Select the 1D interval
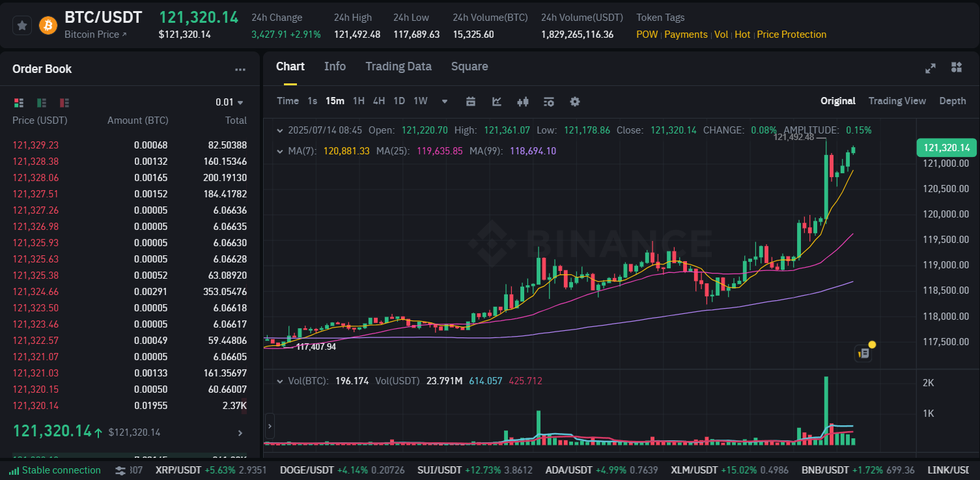Viewport: 980px width, 480px height. pyautogui.click(x=399, y=101)
